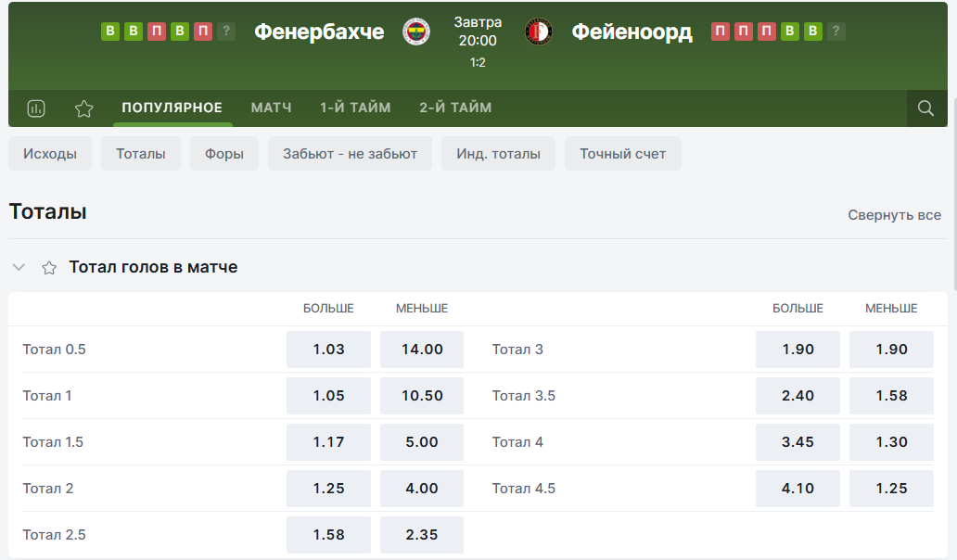The width and height of the screenshot is (957, 560).
Task: Bet Тотал 2 больше at 1.25
Action: [x=328, y=489]
